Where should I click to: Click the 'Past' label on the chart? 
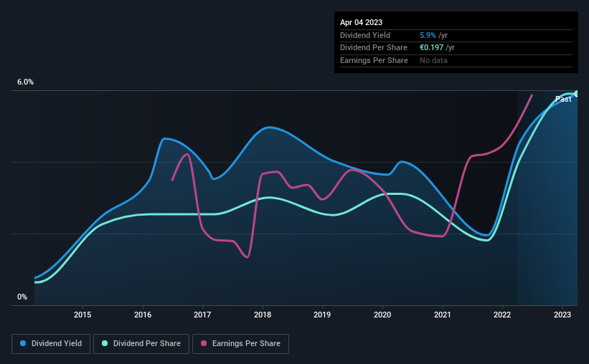pos(563,99)
